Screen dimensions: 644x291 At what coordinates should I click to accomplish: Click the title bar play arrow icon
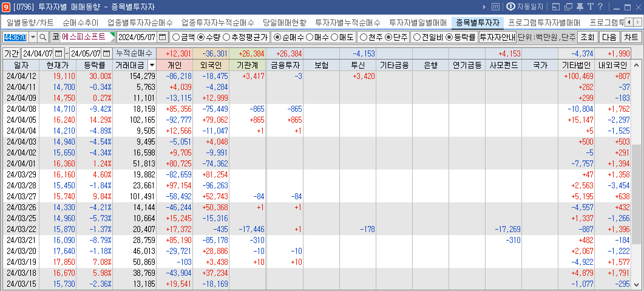[484, 7]
